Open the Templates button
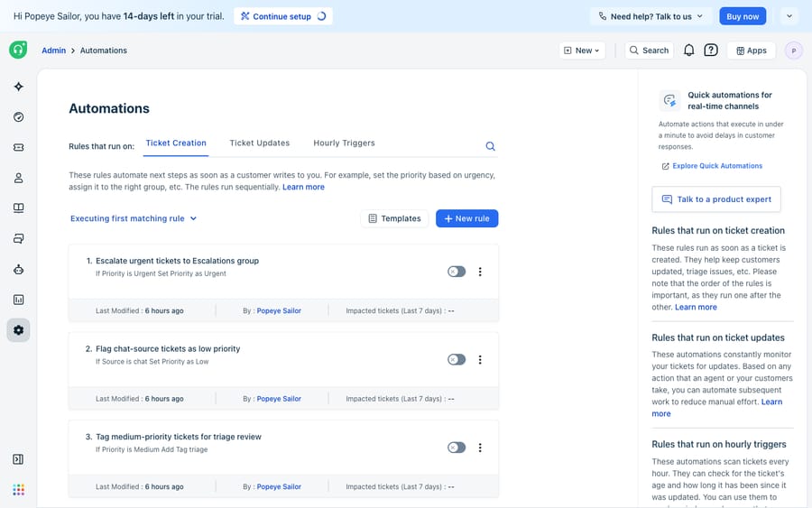812x508 pixels. click(x=394, y=218)
